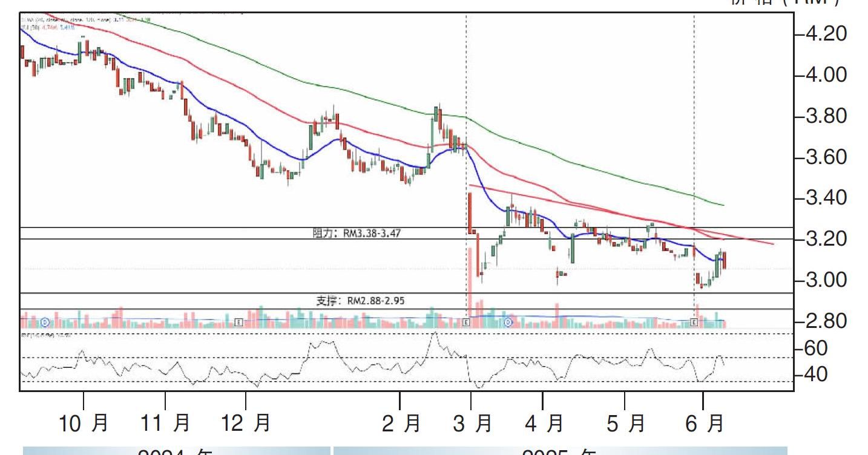
Task: Click the earnings E marker near June
Action: coord(694,323)
